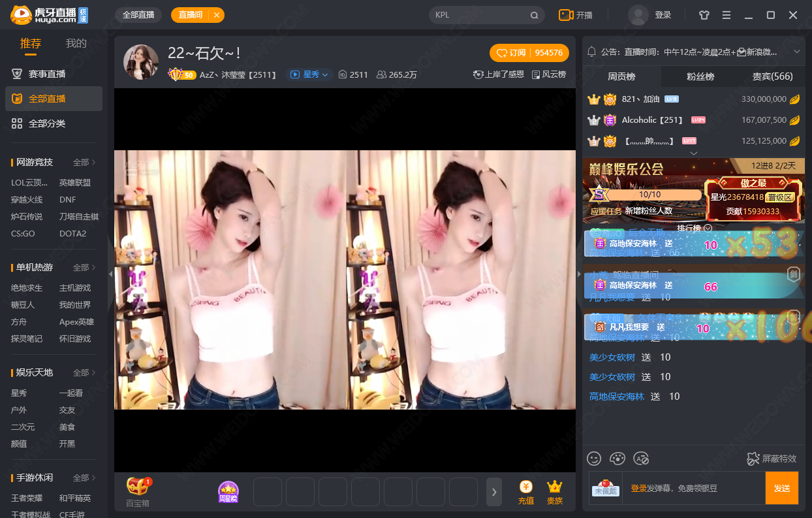Click the chat message input field
This screenshot has width=812, height=518.
pos(693,488)
